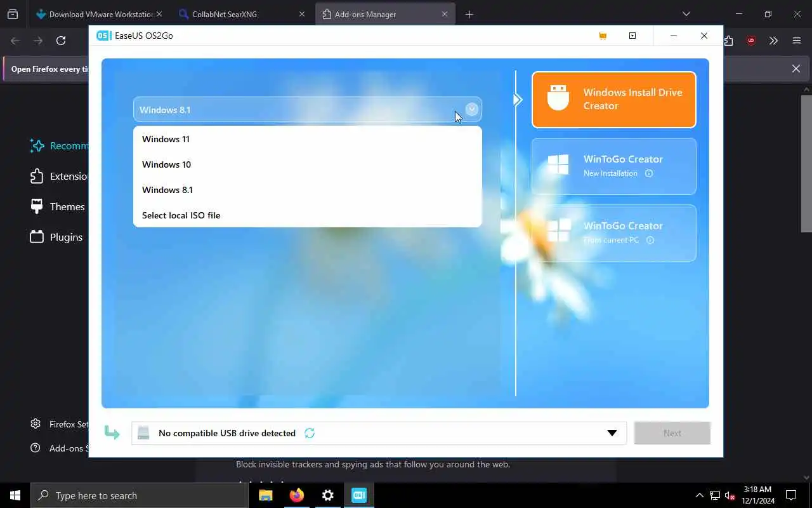Select Windows 11 from the OS list
This screenshot has width=812, height=508.
pos(308,139)
